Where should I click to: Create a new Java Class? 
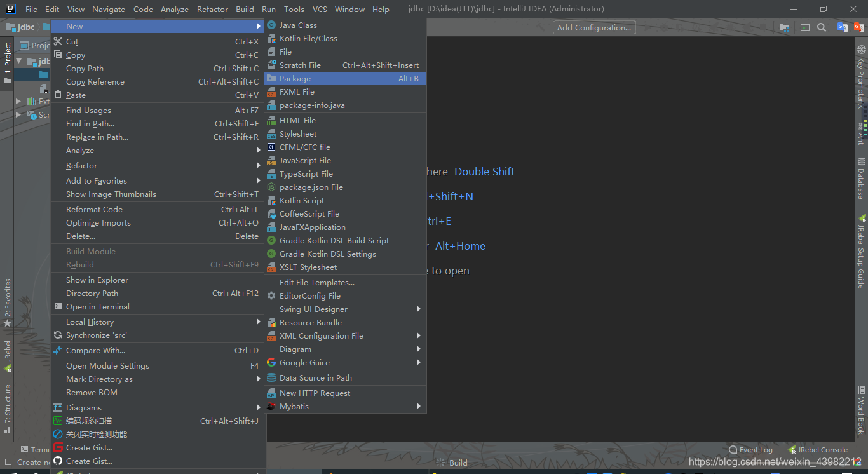[345, 25]
